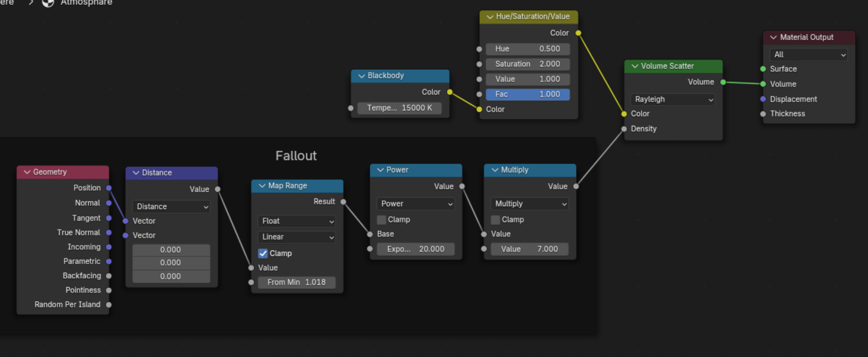Collapse the Hue/Saturation/Value node
This screenshot has width=868, height=357.
pos(490,17)
